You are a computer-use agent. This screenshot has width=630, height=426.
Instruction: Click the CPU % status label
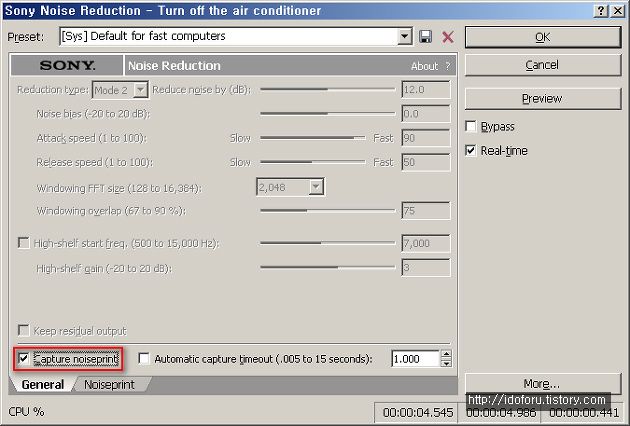coord(26,412)
